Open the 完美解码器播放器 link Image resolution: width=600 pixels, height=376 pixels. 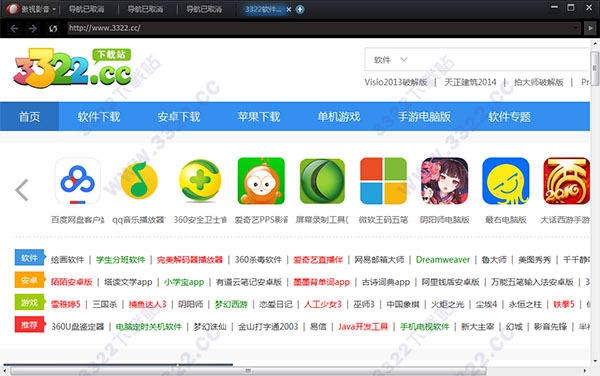tap(190, 260)
